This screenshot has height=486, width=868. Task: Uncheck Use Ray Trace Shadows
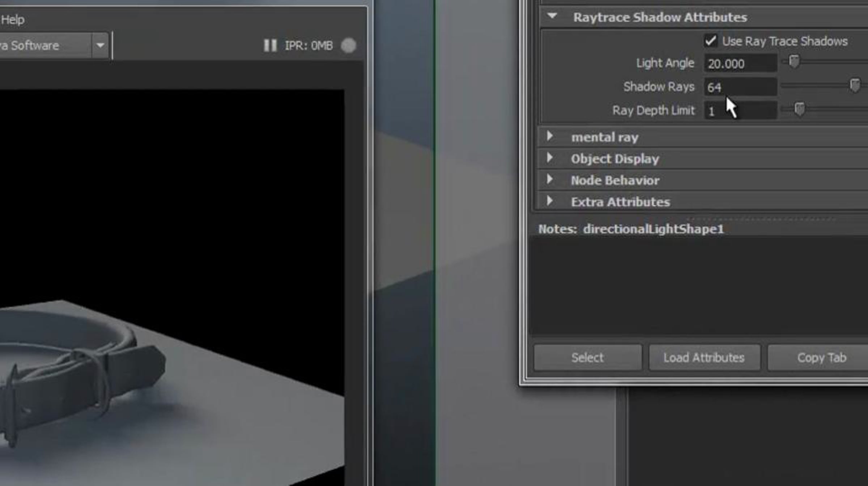pos(711,41)
